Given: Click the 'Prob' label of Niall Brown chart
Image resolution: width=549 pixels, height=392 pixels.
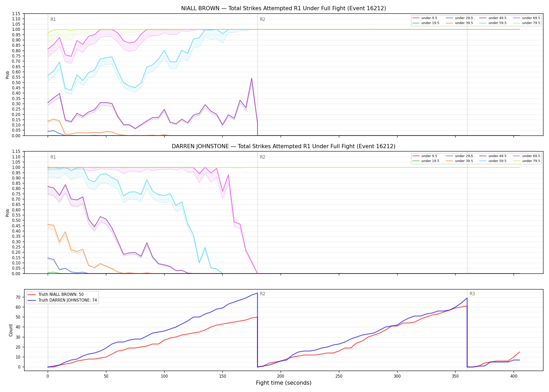Looking at the screenshot, I should 8,75.
